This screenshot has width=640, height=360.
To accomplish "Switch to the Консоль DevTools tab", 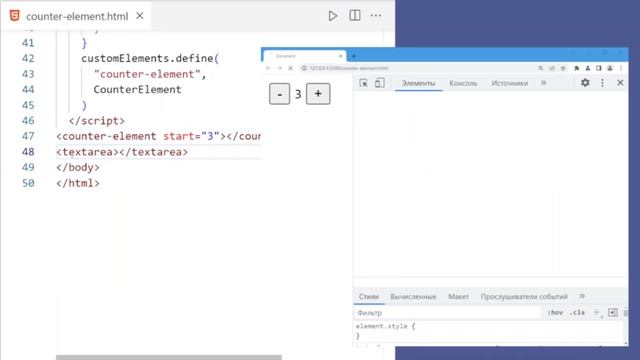I will coord(463,83).
